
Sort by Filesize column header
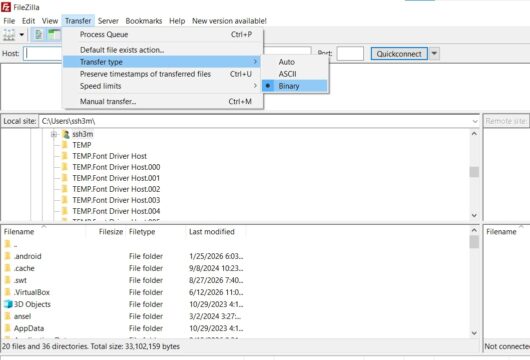[x=106, y=232]
